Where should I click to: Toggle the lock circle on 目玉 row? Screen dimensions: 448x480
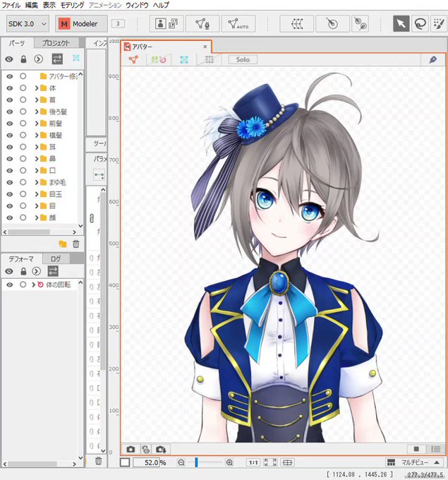(23, 194)
